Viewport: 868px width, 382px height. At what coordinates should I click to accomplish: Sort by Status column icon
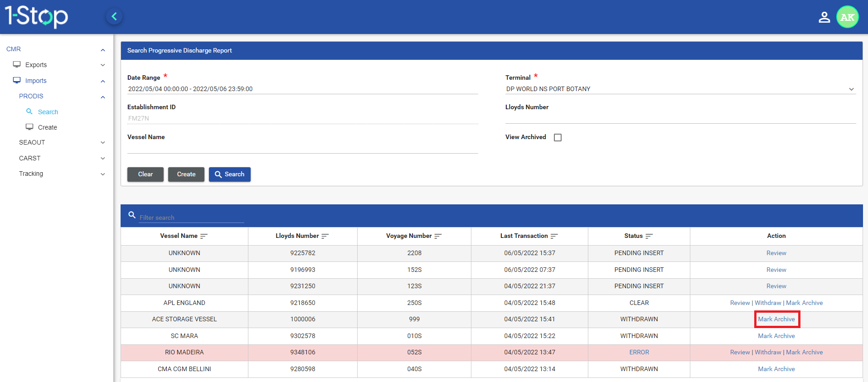[x=649, y=236]
